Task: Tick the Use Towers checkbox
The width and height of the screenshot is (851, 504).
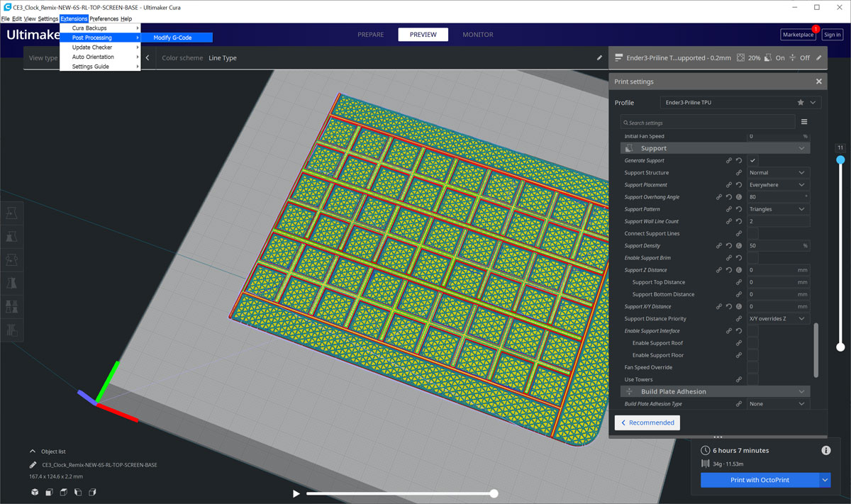Action: pos(753,380)
